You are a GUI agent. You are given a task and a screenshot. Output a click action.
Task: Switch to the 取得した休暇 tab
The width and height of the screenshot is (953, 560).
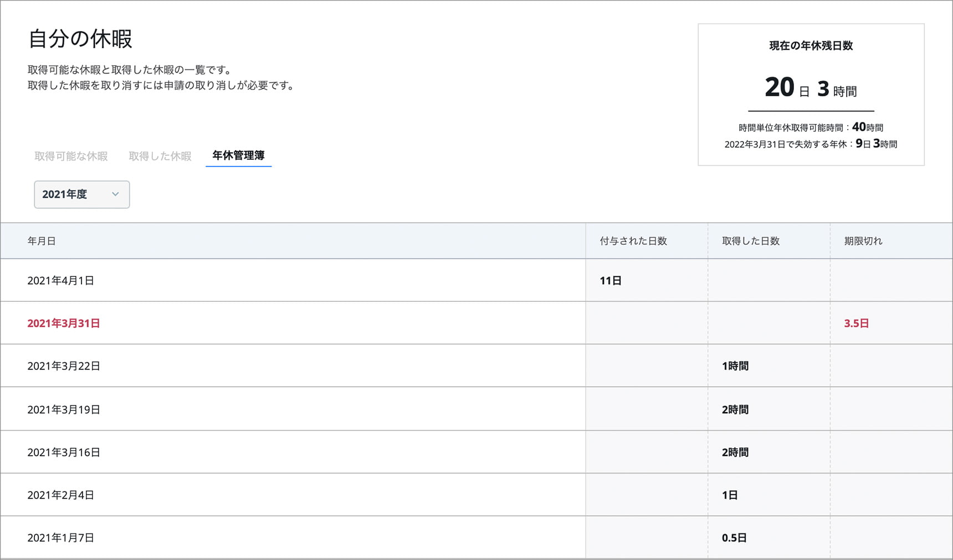160,156
